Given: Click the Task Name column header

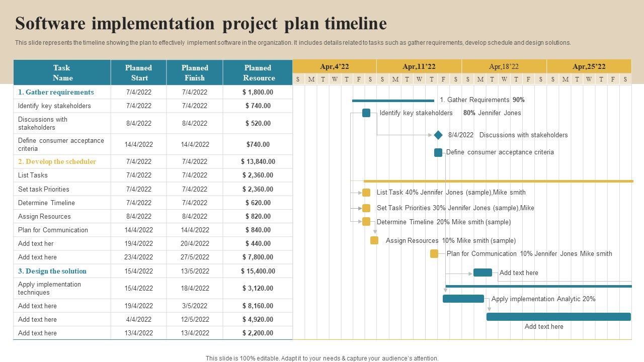Looking at the screenshot, I should pyautogui.click(x=62, y=72).
